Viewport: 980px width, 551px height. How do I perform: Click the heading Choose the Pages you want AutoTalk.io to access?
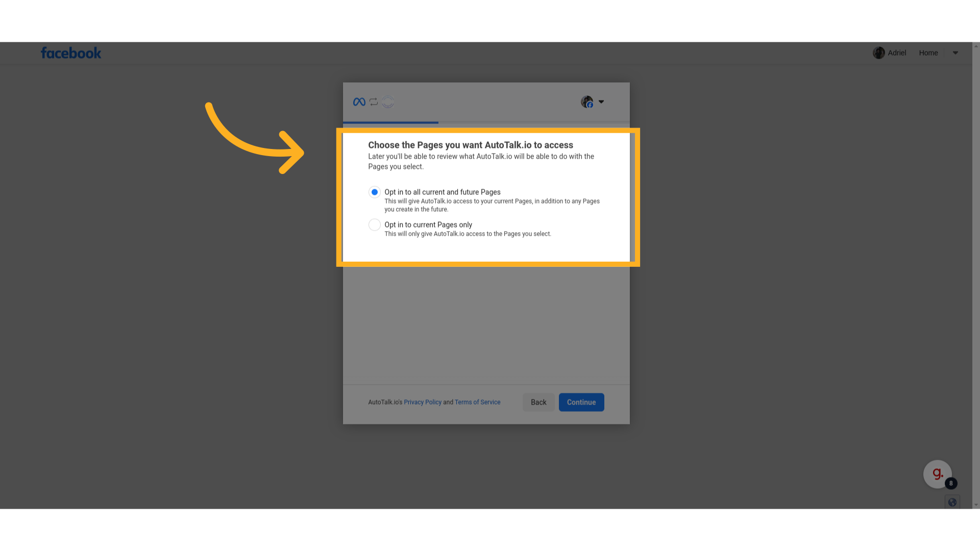pos(471,145)
